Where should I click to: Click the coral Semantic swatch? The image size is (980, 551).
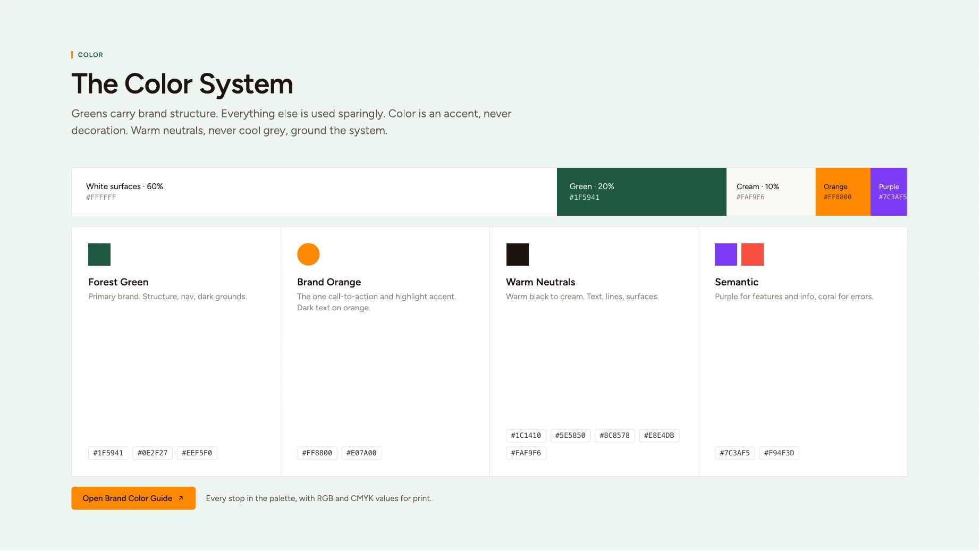753,255
